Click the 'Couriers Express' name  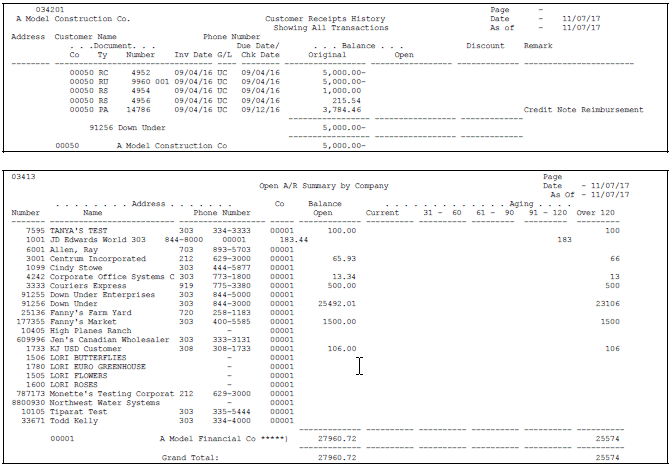tap(88, 286)
